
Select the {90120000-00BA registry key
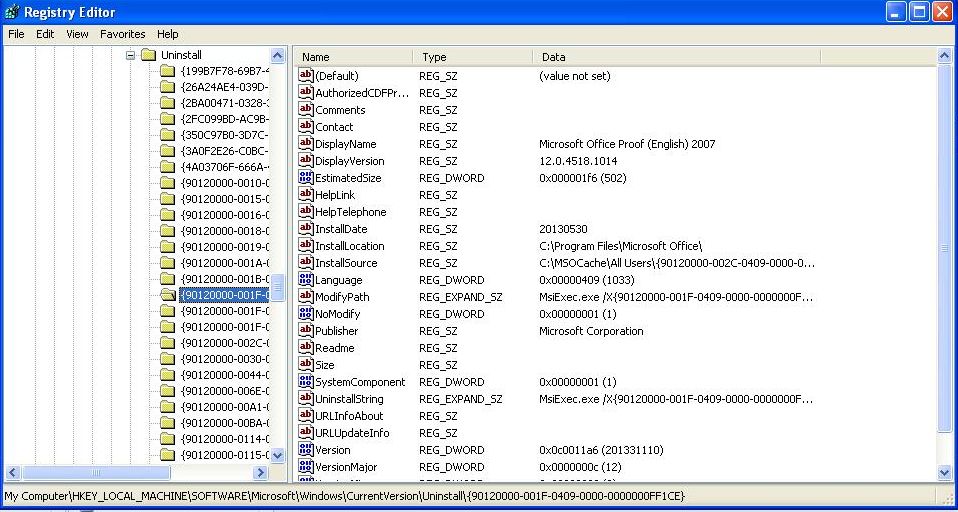point(225,423)
